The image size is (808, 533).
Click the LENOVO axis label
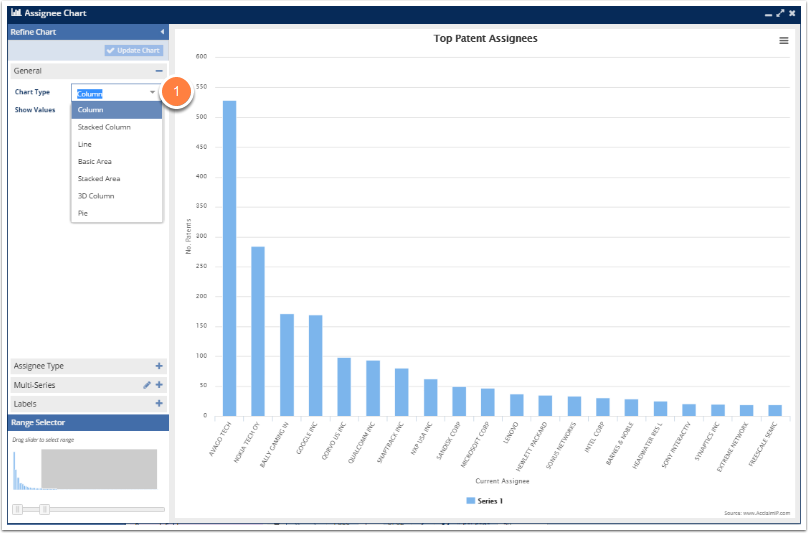511,432
